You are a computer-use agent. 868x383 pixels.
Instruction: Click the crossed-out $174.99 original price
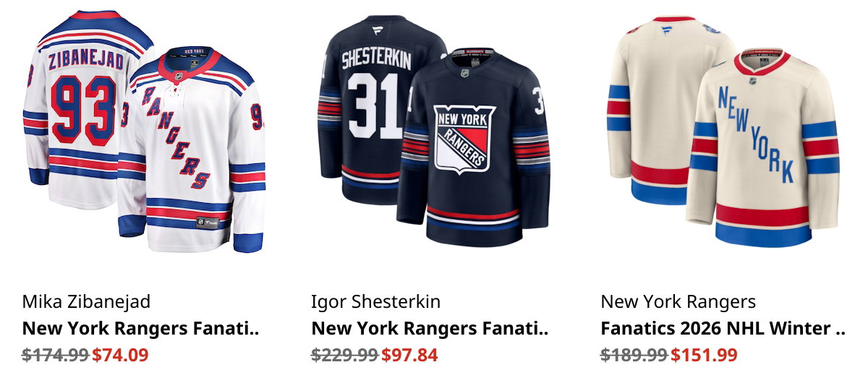56,355
